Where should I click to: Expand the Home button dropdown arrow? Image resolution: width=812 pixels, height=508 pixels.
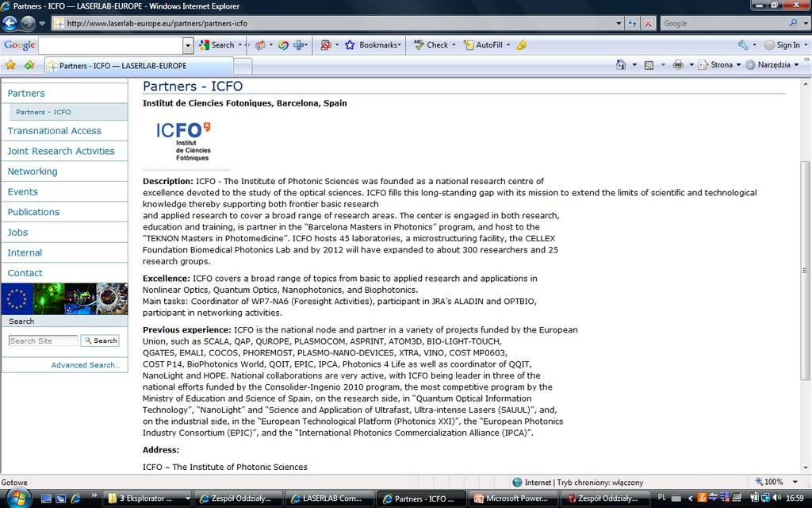pyautogui.click(x=634, y=65)
